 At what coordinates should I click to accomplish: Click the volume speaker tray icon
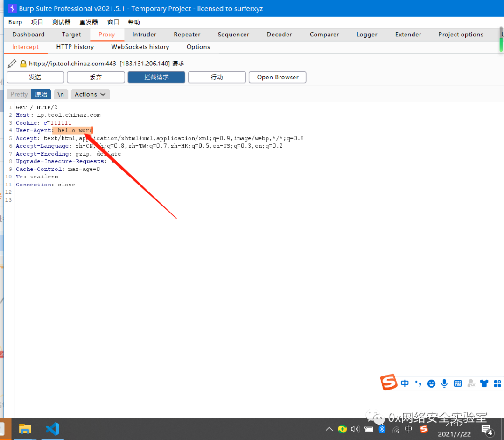(355, 429)
